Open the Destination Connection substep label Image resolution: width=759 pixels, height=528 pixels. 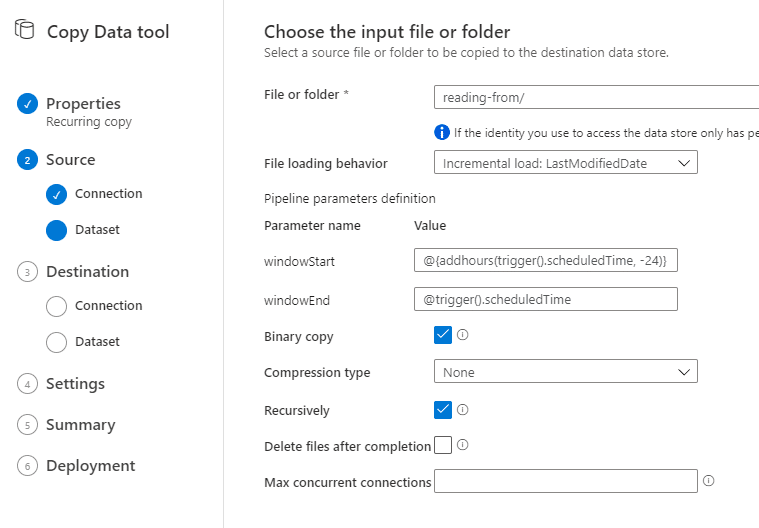coord(108,306)
